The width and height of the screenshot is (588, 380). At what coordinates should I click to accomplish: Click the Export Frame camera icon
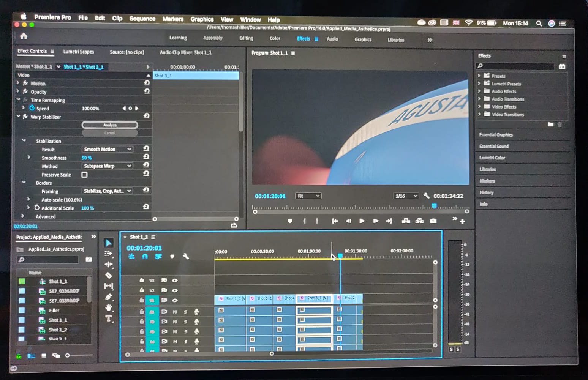click(x=433, y=221)
